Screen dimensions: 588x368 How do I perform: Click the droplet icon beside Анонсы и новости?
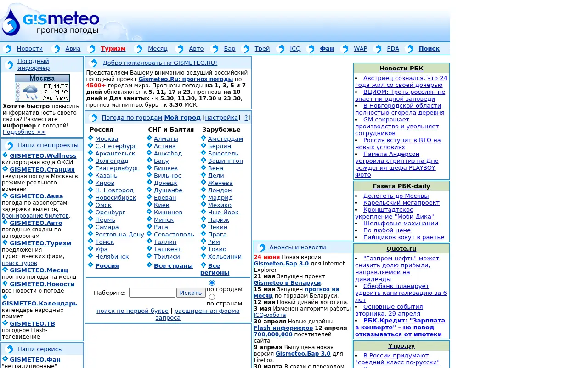tap(261, 247)
